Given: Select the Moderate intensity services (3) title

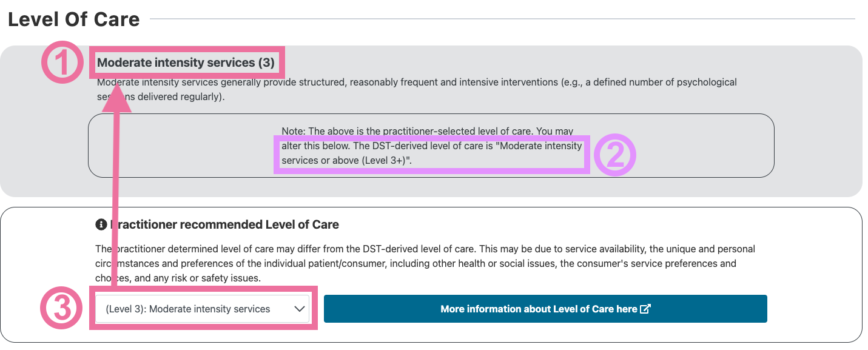Looking at the screenshot, I should 186,62.
